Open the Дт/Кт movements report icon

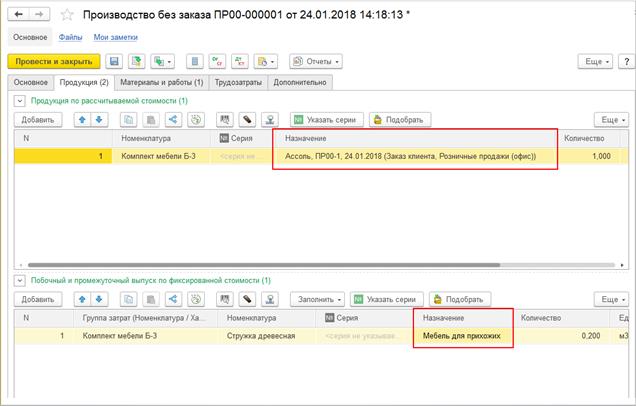240,62
